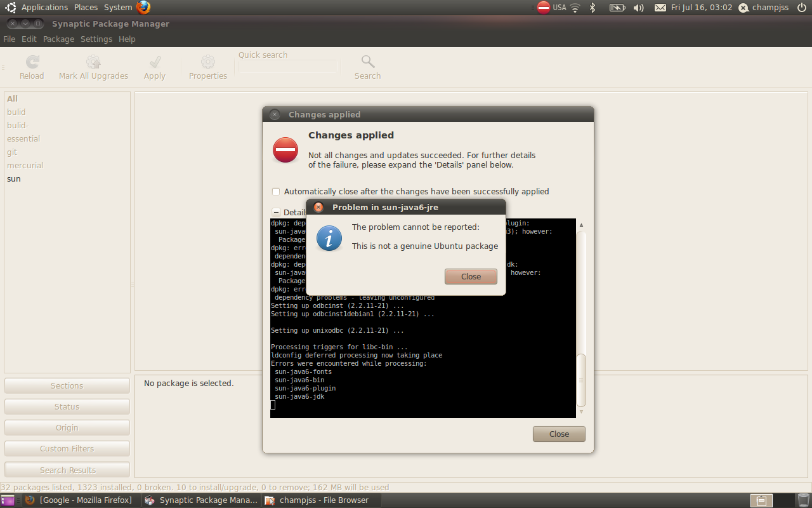
Task: Click the Reload toolbar icon
Action: tap(32, 62)
